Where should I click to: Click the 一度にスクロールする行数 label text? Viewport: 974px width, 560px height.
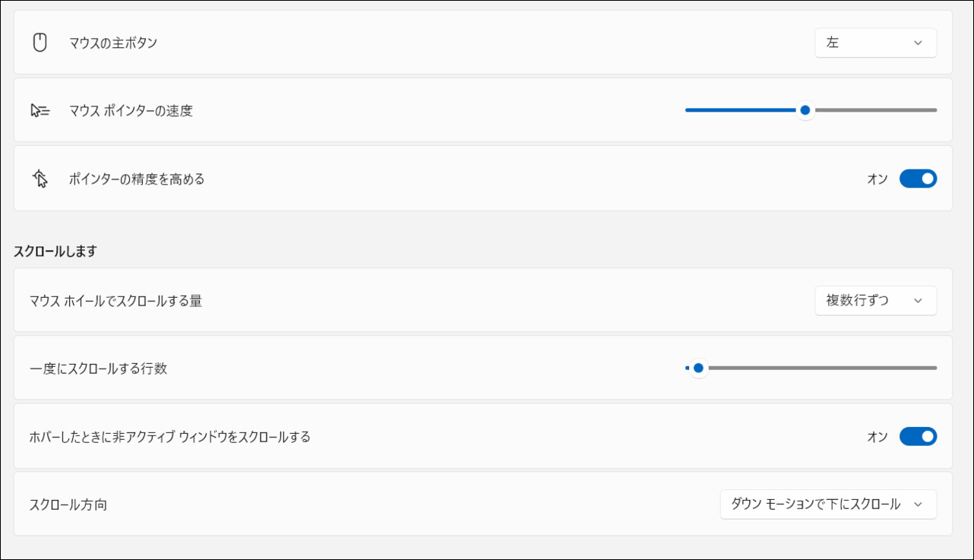click(98, 369)
